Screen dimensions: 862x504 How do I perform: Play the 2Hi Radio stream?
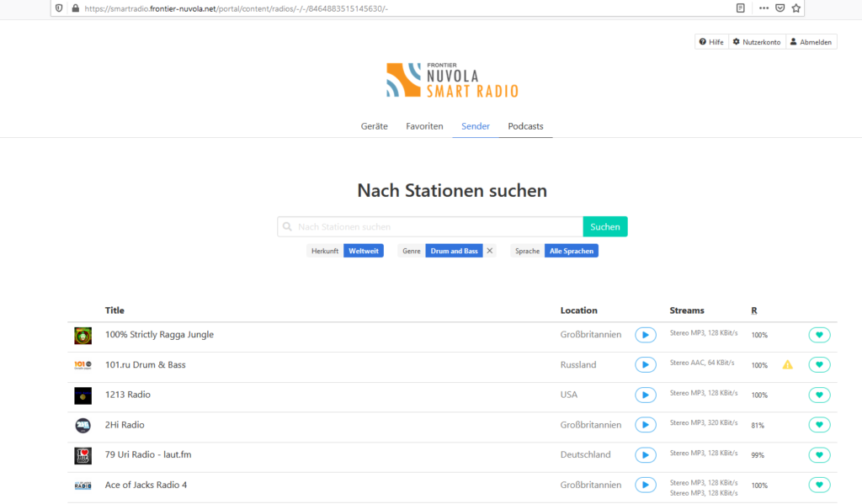click(646, 425)
